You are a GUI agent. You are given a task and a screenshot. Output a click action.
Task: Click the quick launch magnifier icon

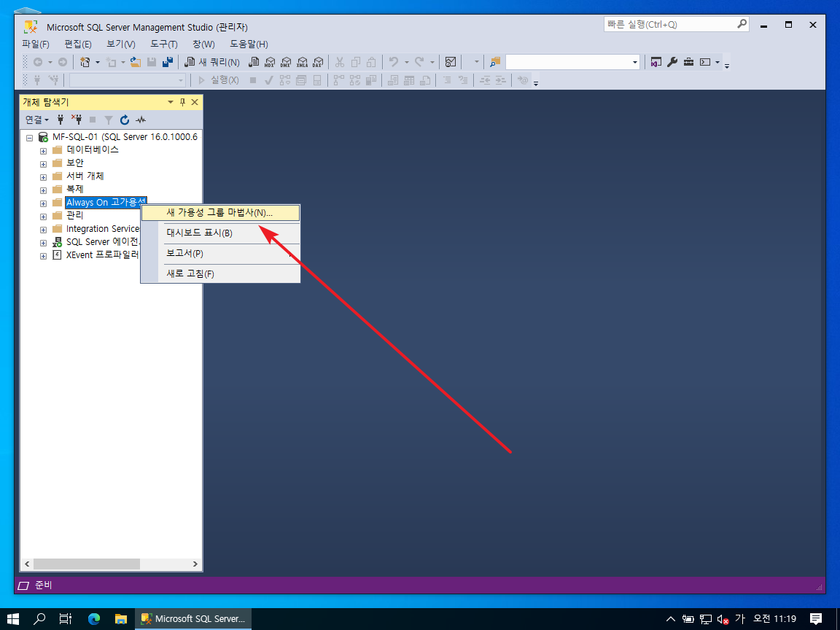(742, 24)
